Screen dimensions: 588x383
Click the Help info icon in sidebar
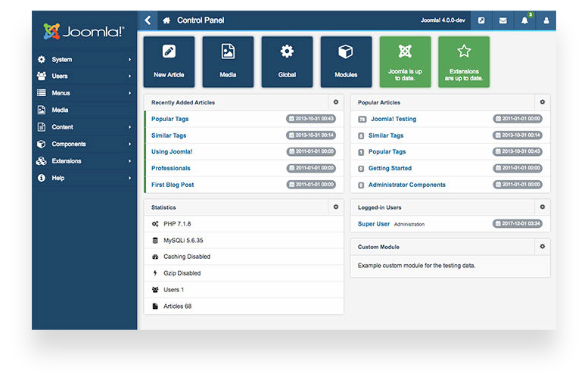tap(42, 178)
